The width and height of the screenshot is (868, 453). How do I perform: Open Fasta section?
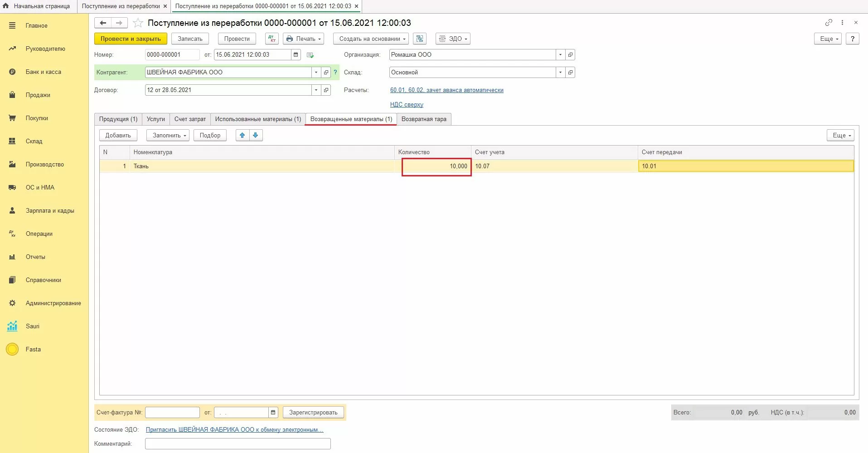tap(33, 349)
